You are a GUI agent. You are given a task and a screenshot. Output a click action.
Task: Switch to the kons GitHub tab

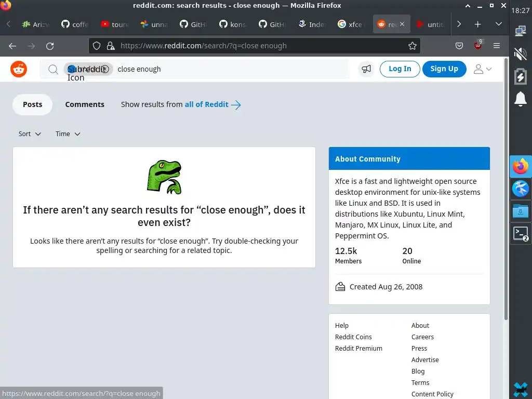pyautogui.click(x=233, y=24)
